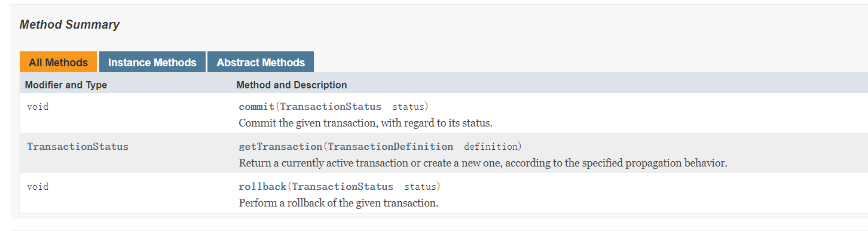Select the All Methods tab
Viewport: 868px width, 231px height.
(58, 62)
